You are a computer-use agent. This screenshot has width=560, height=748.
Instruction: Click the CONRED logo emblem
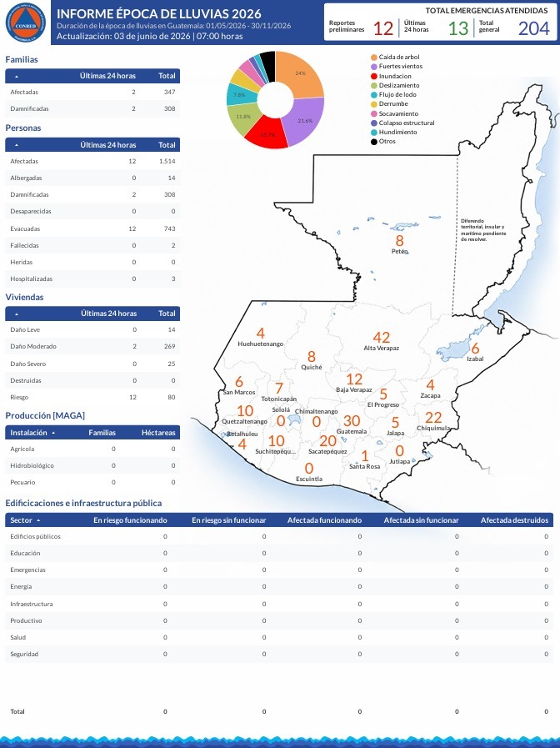coord(25,23)
